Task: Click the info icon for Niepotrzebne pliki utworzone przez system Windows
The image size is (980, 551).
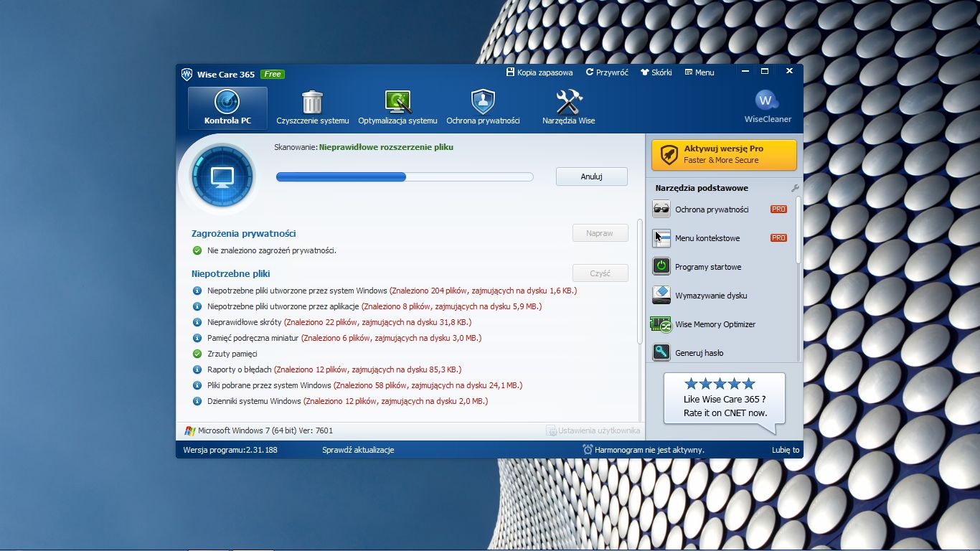Action: pos(197,291)
